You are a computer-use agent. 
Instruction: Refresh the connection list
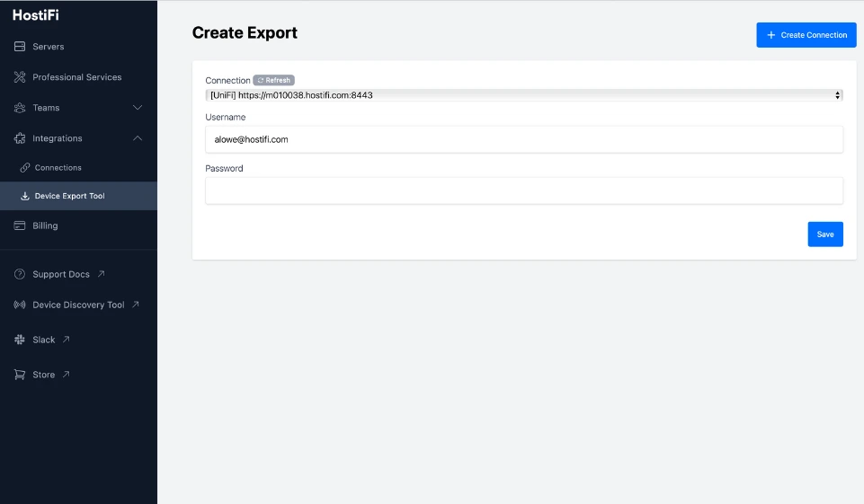(274, 81)
